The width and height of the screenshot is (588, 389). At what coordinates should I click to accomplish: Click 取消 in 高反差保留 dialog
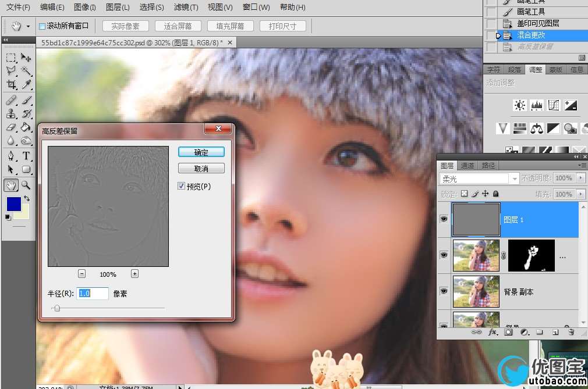pos(201,169)
